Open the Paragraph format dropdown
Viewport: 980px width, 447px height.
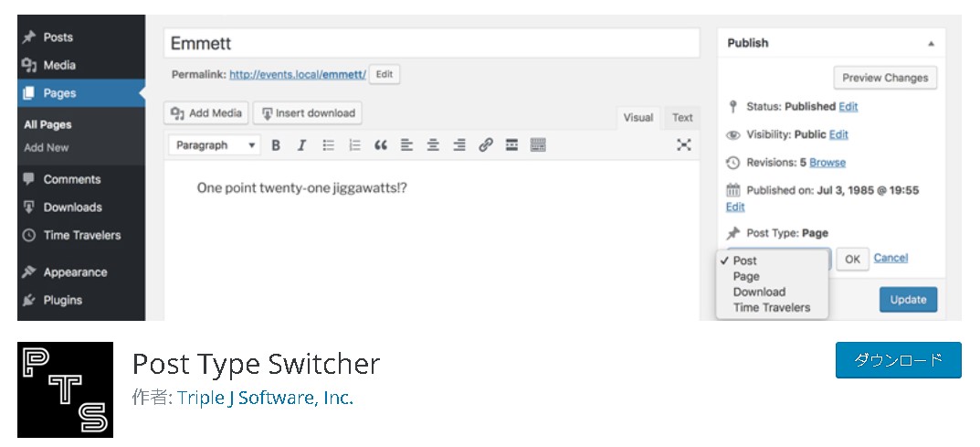point(215,145)
